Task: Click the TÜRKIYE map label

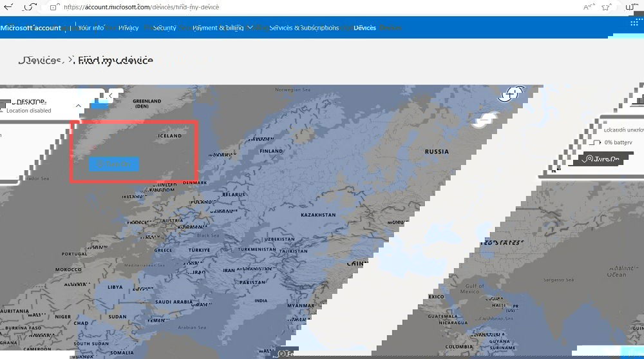Action: (199, 250)
